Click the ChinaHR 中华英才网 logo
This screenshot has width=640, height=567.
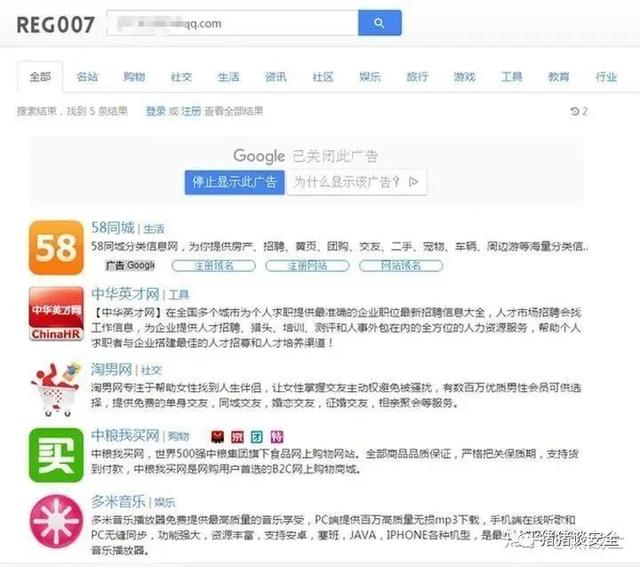point(56,316)
